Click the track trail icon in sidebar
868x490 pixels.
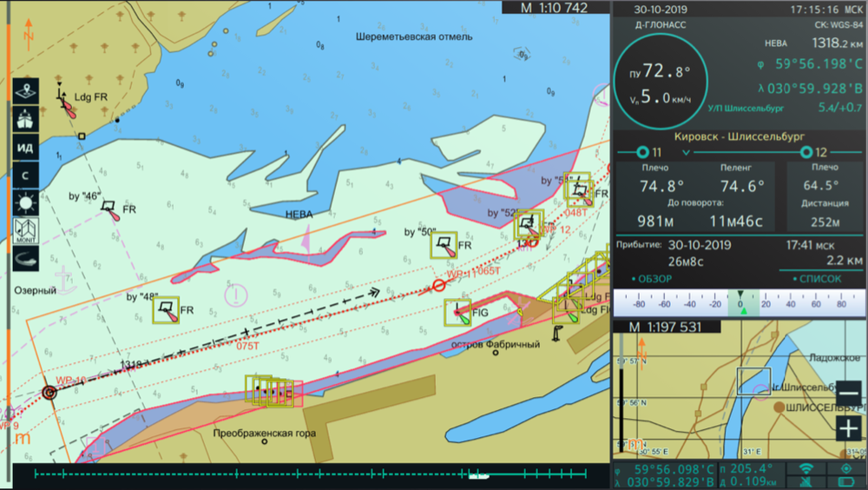click(x=24, y=259)
